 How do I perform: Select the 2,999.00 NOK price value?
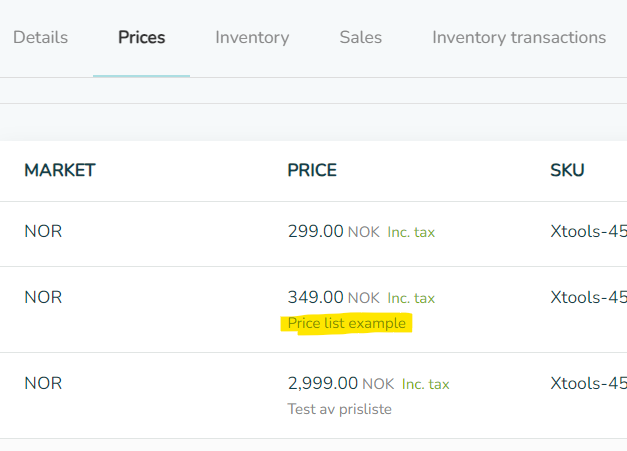click(341, 383)
